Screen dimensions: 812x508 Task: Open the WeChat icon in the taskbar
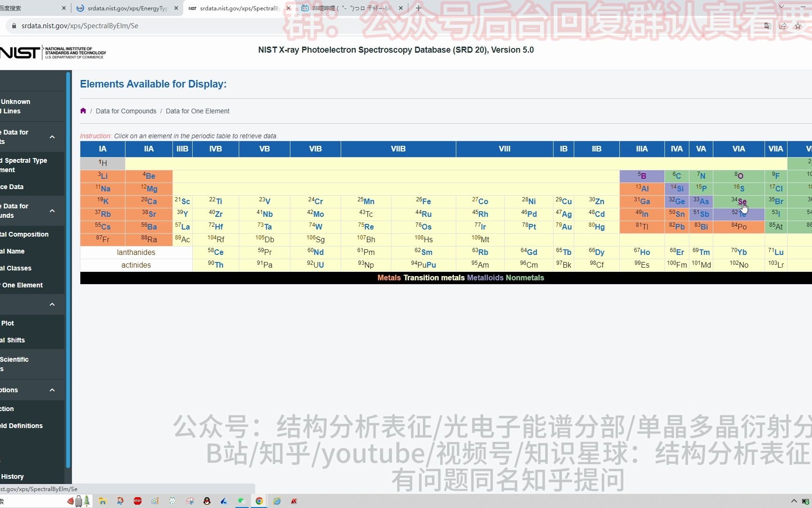coord(242,501)
